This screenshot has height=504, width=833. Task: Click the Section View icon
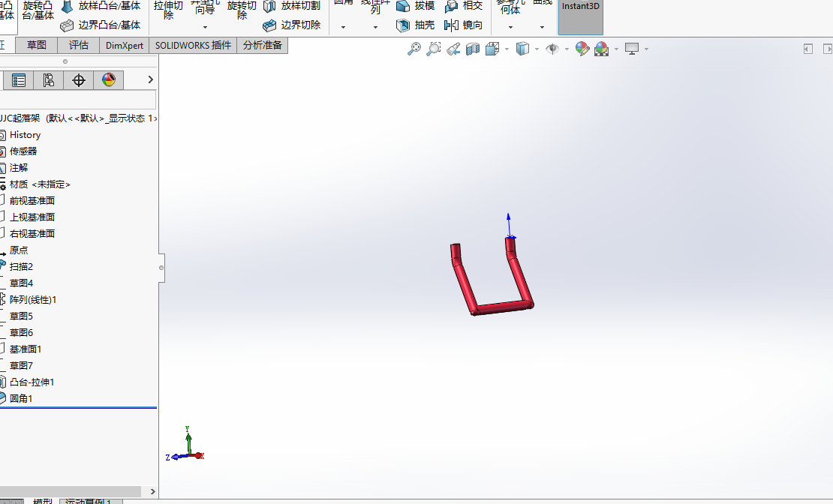point(473,49)
